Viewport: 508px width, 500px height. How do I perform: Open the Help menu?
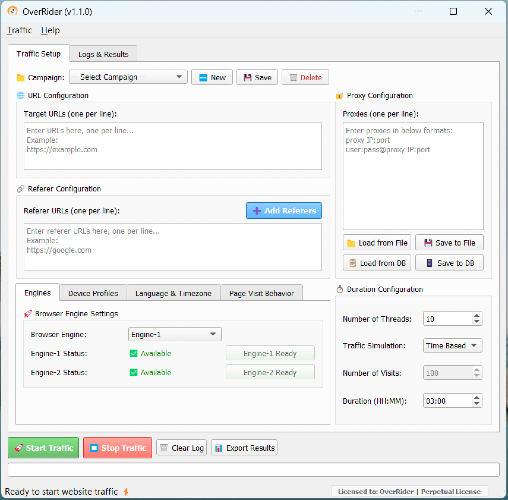pyautogui.click(x=50, y=30)
